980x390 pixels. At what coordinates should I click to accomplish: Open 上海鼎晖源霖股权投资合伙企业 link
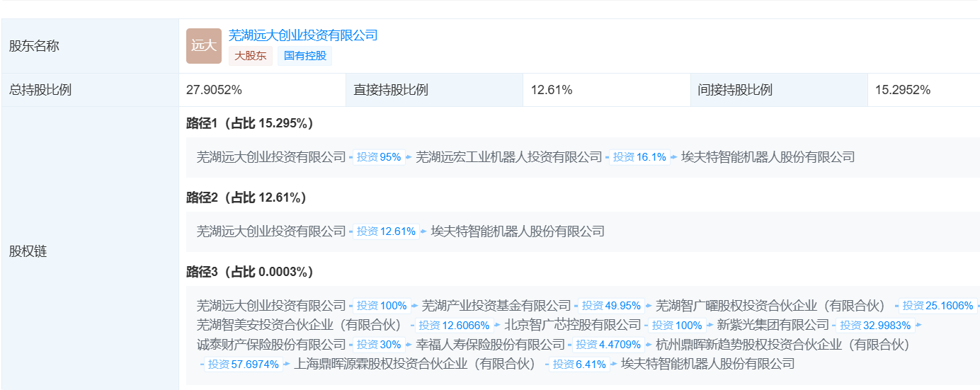point(415,364)
